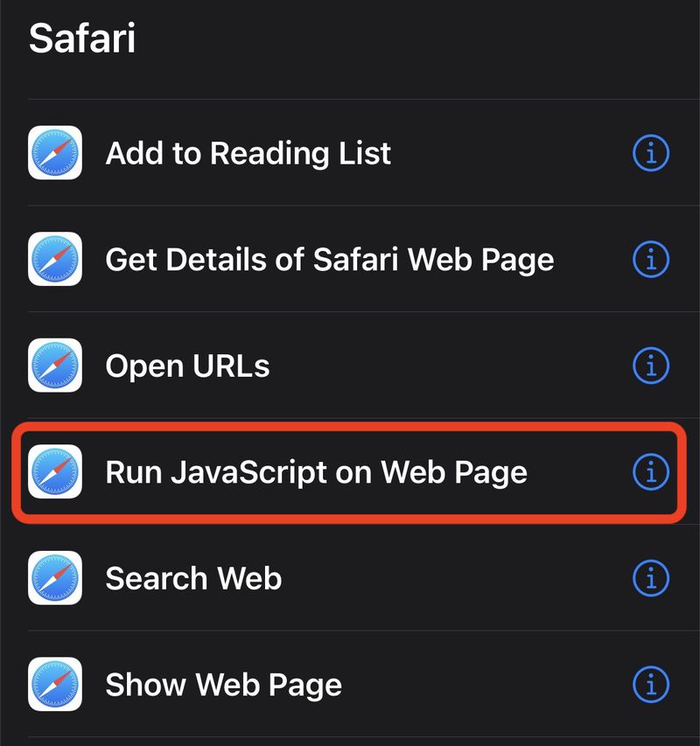
Task: Tap the Safari icon beside Get Details of Safari Web Page
Action: (x=54, y=260)
